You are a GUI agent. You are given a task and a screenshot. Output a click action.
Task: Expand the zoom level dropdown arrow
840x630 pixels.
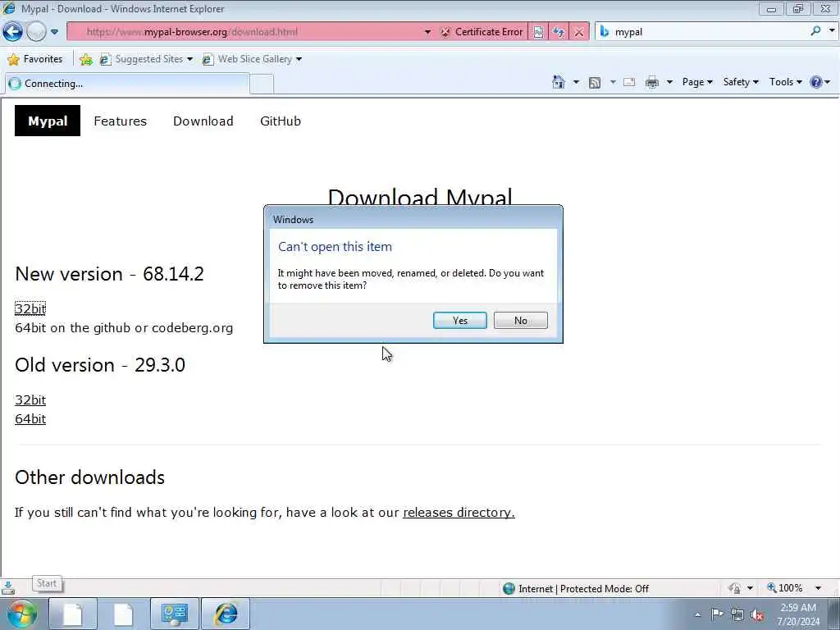818,588
